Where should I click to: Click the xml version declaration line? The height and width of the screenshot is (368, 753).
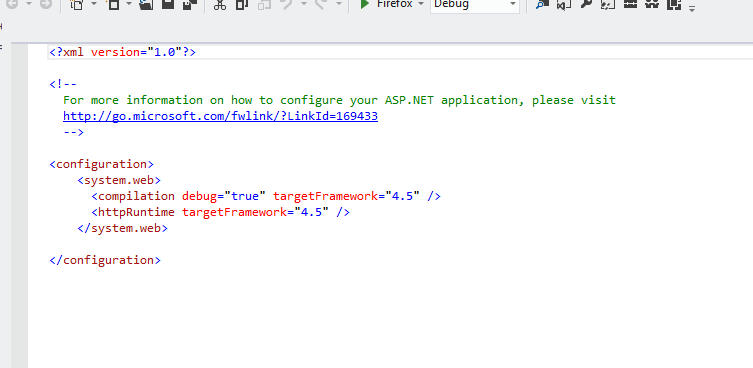click(x=122, y=52)
